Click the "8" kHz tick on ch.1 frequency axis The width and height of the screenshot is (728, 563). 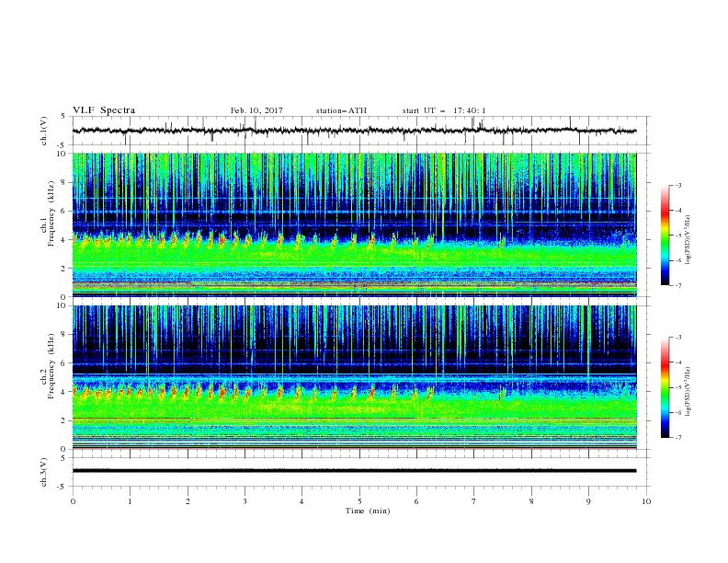[64, 182]
